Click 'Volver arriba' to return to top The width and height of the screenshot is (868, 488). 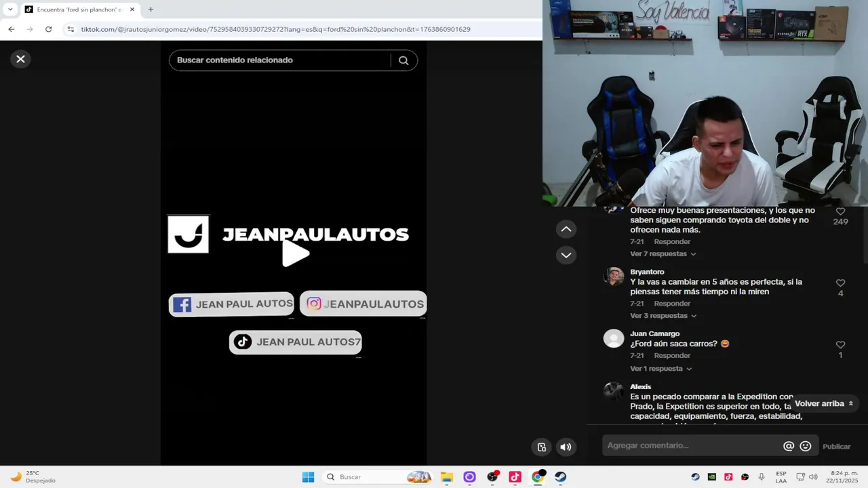[x=823, y=403]
